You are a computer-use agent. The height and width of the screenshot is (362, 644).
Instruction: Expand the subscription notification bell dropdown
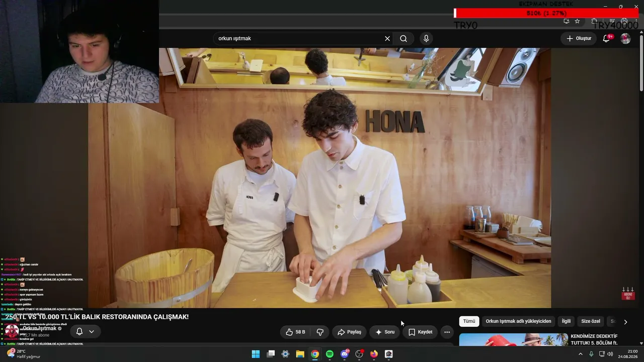tap(85, 332)
